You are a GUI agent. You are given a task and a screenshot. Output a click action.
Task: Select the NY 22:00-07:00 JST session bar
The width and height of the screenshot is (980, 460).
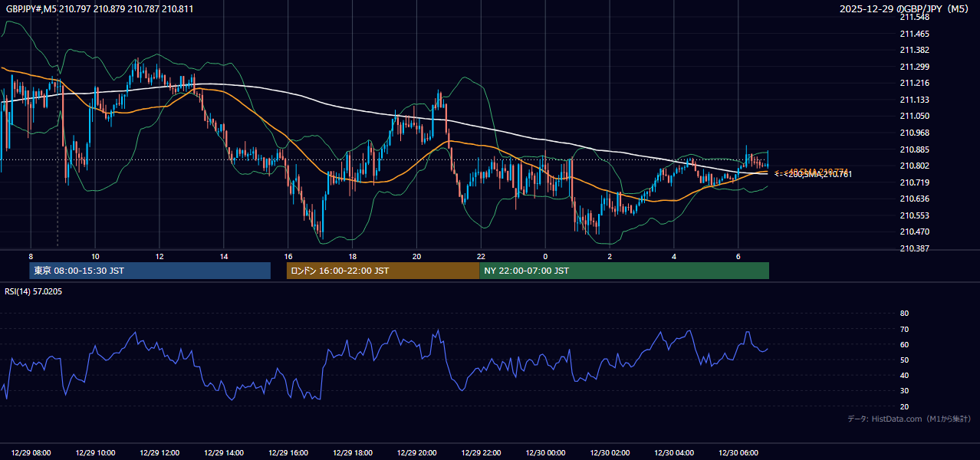(624, 271)
